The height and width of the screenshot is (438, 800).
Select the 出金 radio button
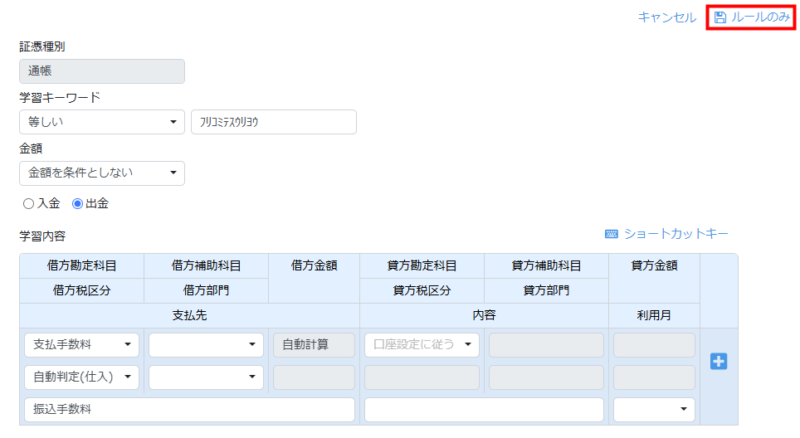tap(78, 203)
